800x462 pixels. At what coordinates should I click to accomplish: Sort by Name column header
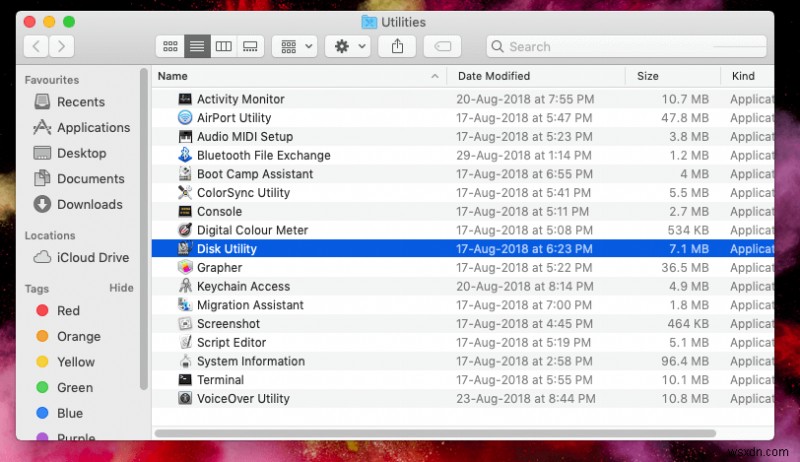172,76
